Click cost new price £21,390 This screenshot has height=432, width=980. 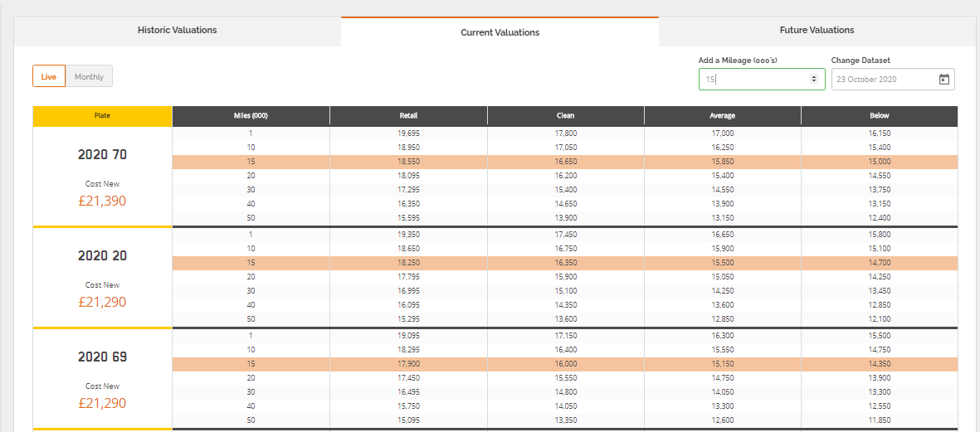click(x=103, y=201)
